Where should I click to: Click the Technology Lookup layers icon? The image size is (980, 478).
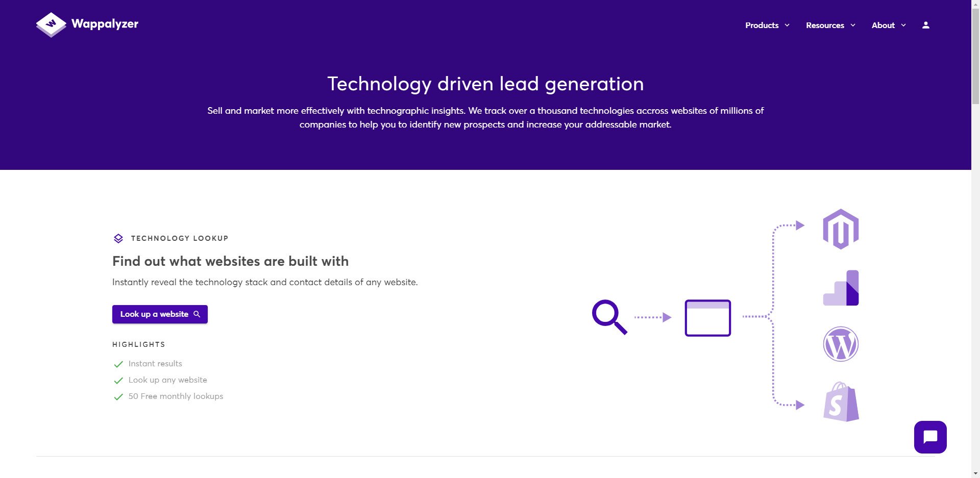point(118,238)
